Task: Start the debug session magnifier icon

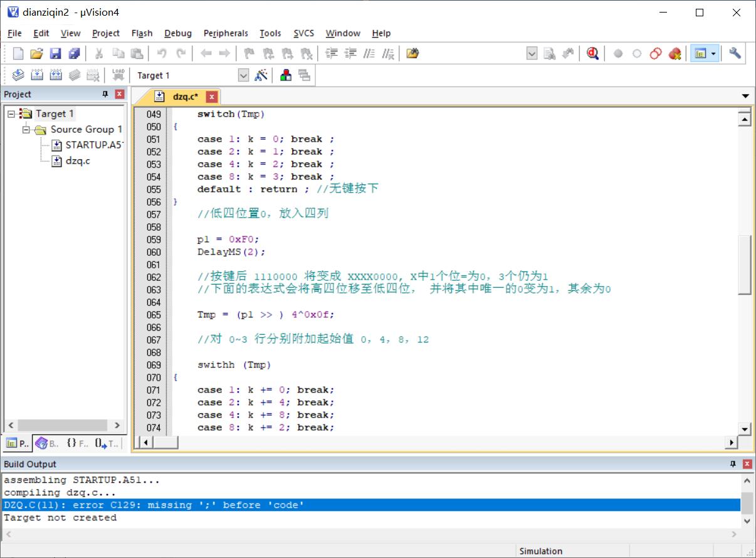Action: click(592, 54)
